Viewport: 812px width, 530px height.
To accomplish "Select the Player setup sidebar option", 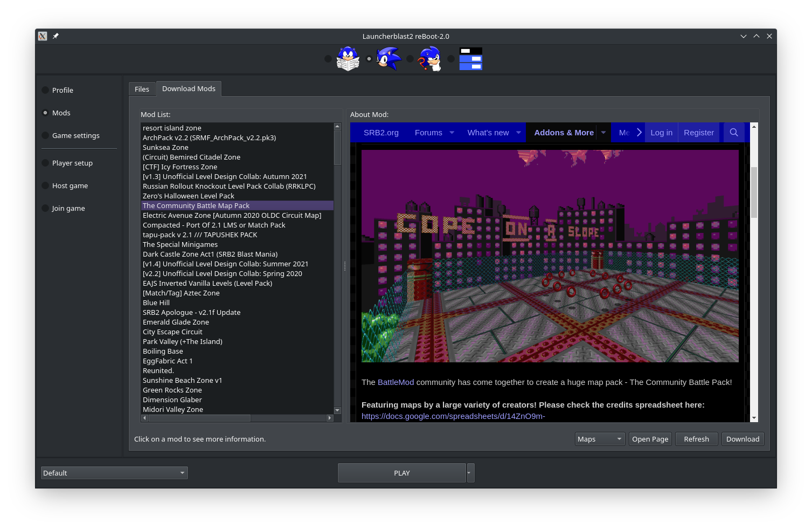I will point(67,163).
